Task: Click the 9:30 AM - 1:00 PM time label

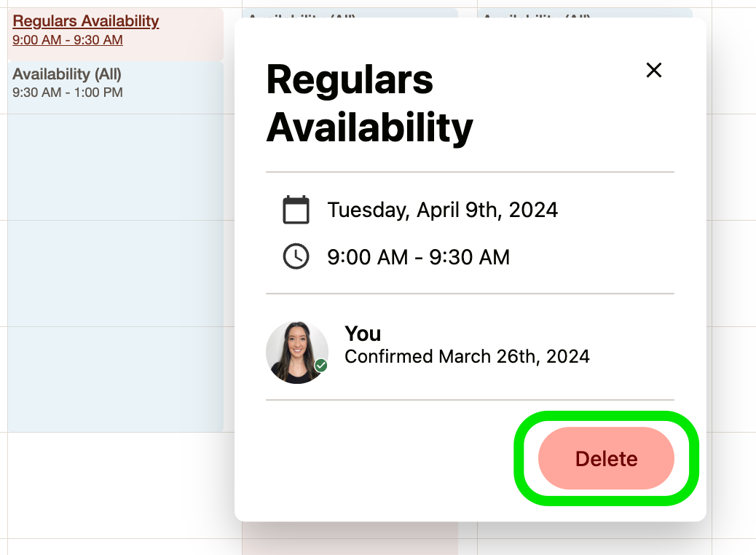Action: point(68,92)
